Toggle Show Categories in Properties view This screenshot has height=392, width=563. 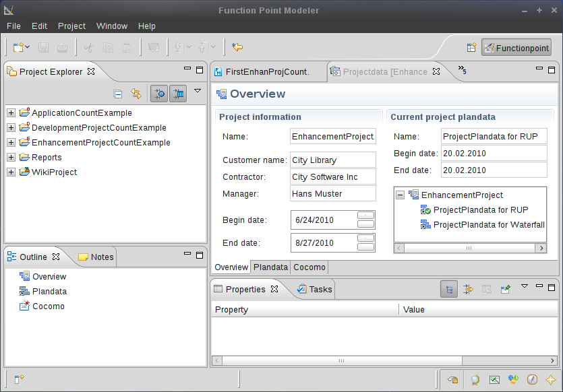[449, 289]
